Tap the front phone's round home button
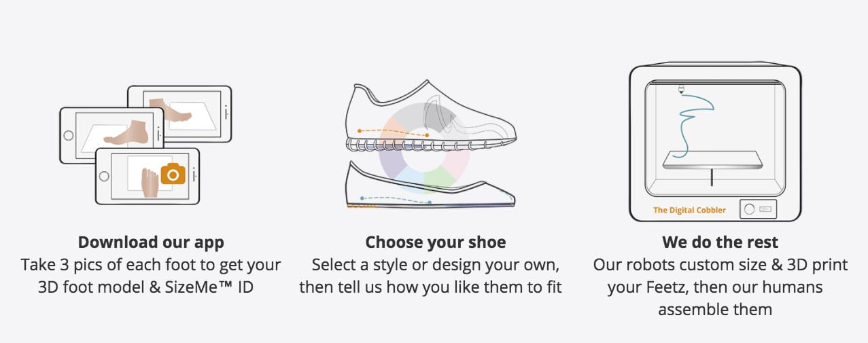 click(x=103, y=176)
